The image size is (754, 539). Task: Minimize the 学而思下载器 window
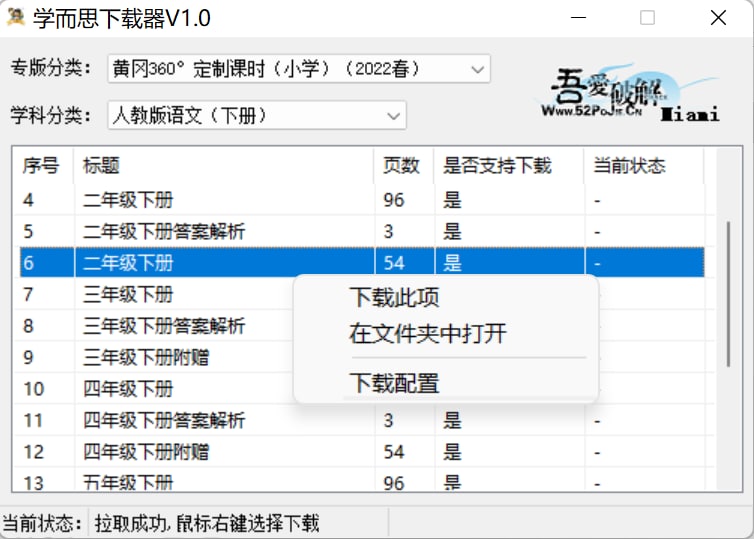578,18
